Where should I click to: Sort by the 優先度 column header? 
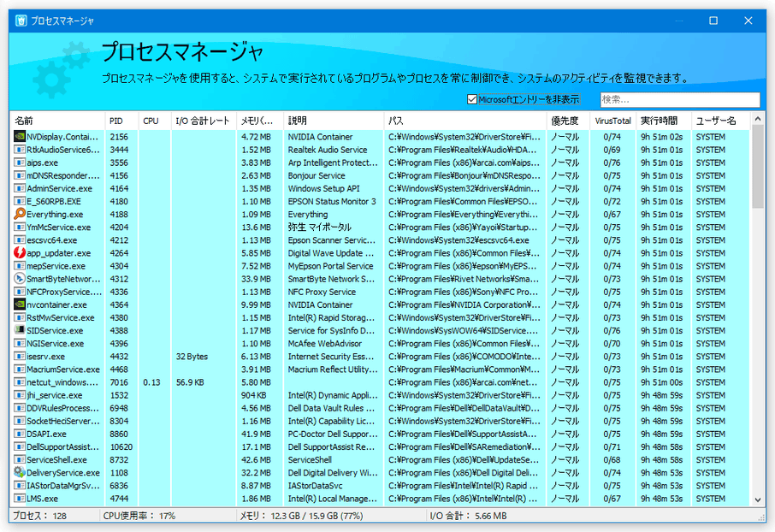tap(568, 121)
